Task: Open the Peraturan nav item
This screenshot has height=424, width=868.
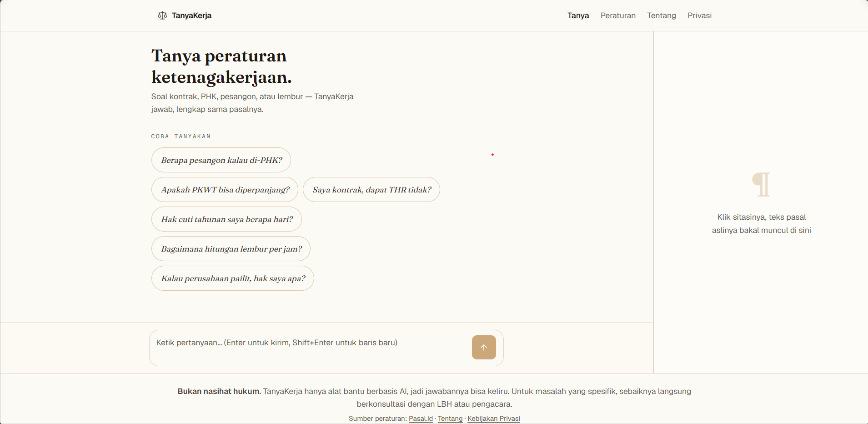Action: [618, 15]
